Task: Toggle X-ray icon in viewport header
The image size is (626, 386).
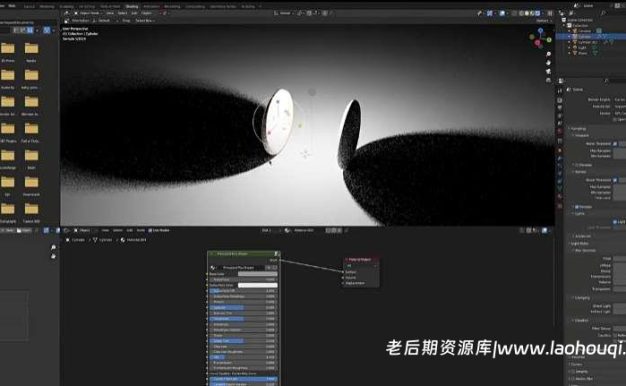Action: (x=514, y=13)
